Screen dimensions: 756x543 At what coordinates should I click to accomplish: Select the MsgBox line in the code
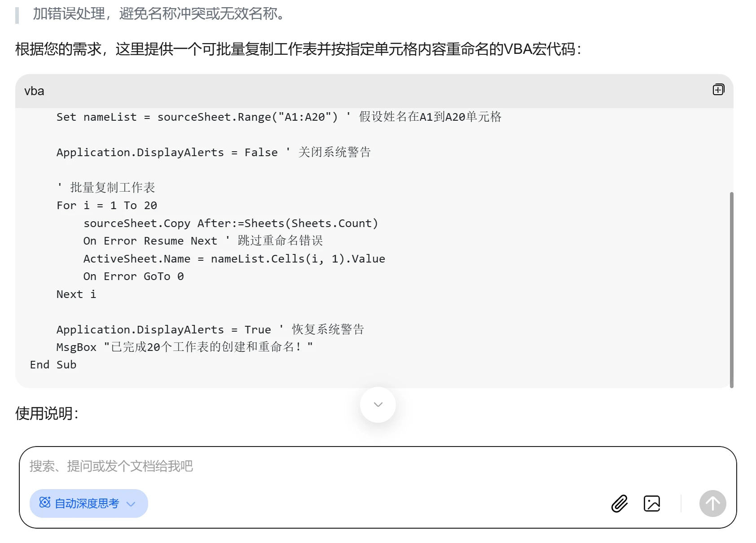pyautogui.click(x=183, y=346)
